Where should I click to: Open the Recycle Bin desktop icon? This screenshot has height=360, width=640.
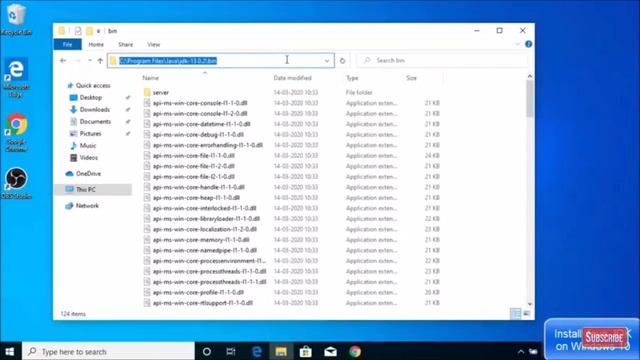pos(16,19)
